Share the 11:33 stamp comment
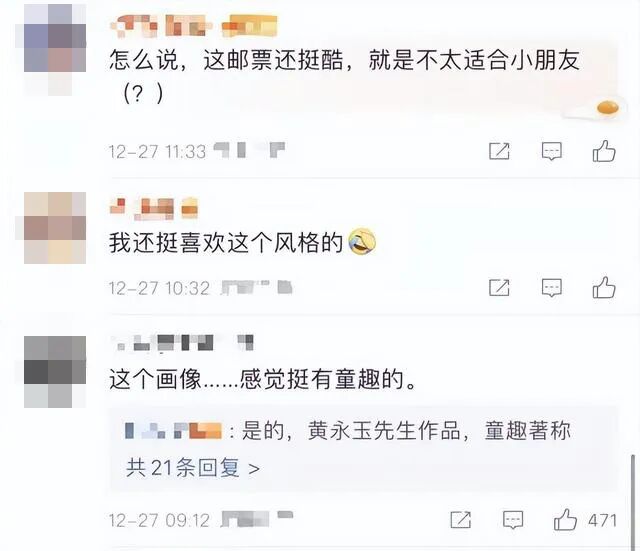 tap(499, 151)
